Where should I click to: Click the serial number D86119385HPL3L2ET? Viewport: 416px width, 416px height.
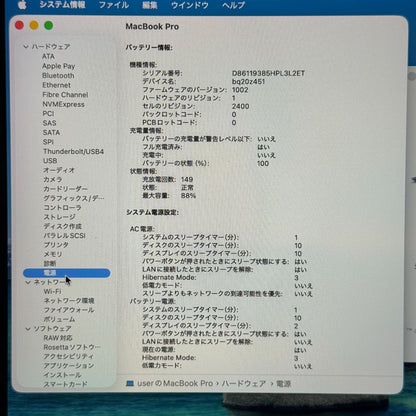(268, 73)
